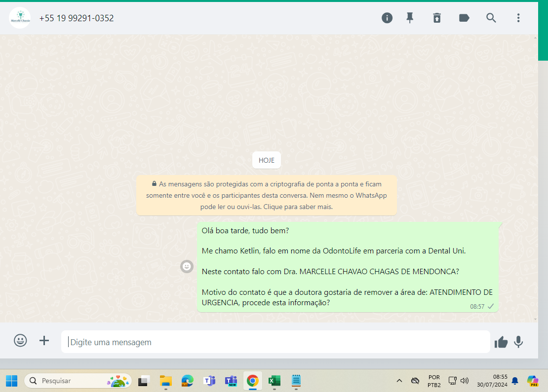Expand the hidden system tray icons chevron
This screenshot has width=548, height=392.
click(x=399, y=381)
